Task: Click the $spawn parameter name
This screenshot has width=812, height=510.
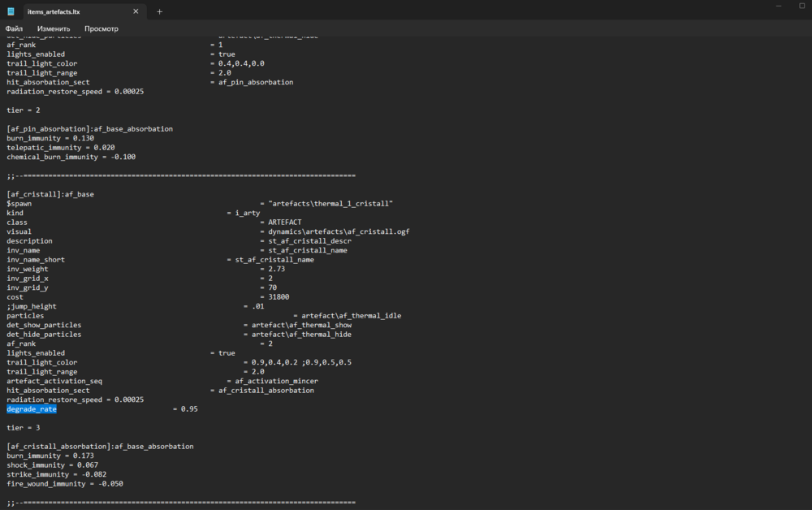Action: tap(19, 204)
